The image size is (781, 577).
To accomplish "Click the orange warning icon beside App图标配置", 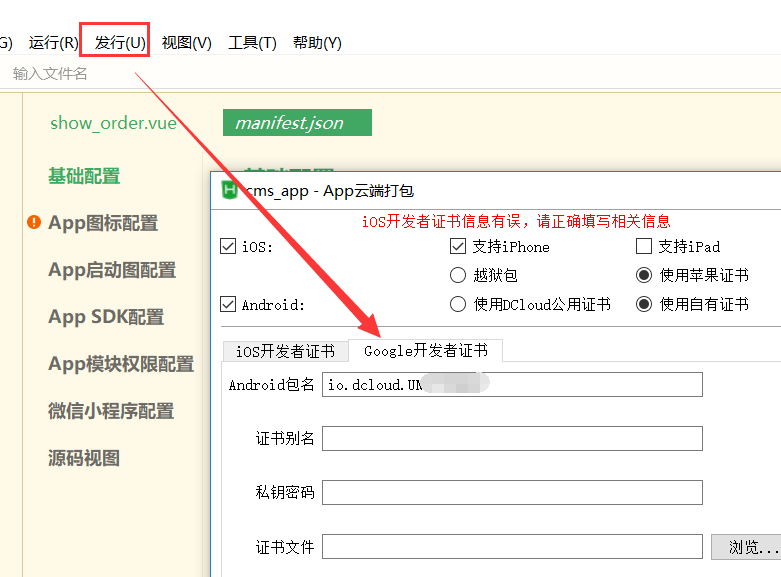I will [x=34, y=222].
